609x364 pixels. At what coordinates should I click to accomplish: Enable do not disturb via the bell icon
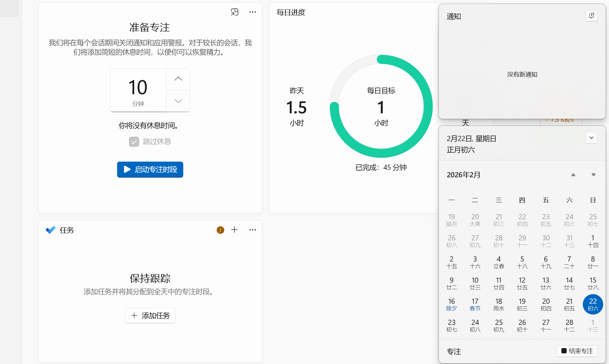pyautogui.click(x=592, y=16)
